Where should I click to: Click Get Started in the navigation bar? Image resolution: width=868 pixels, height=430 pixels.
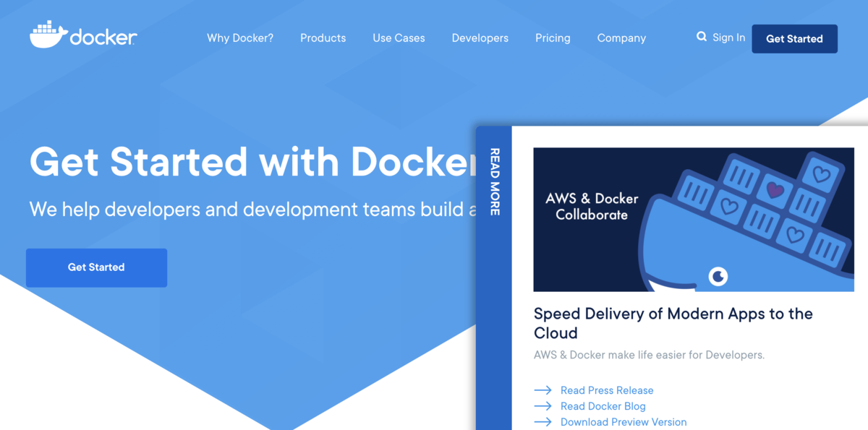point(794,39)
